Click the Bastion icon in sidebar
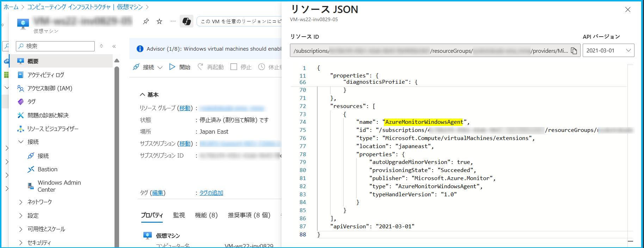644x248 pixels. 31,169
